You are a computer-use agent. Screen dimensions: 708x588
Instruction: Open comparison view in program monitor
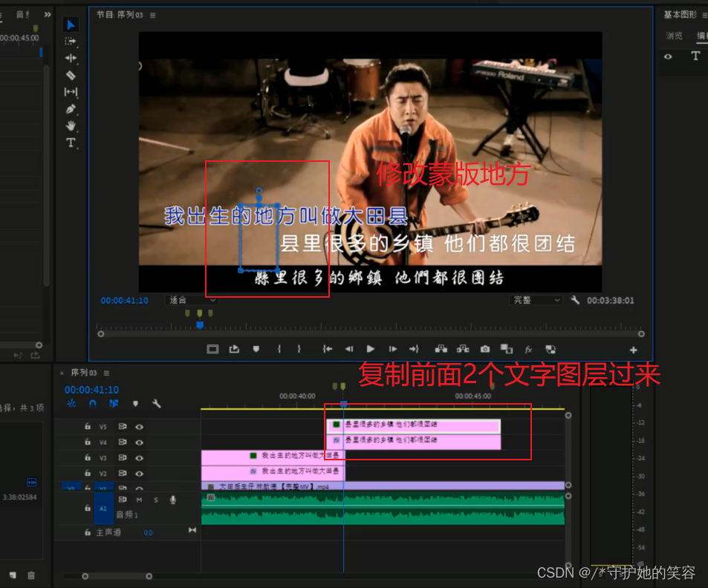click(x=507, y=349)
